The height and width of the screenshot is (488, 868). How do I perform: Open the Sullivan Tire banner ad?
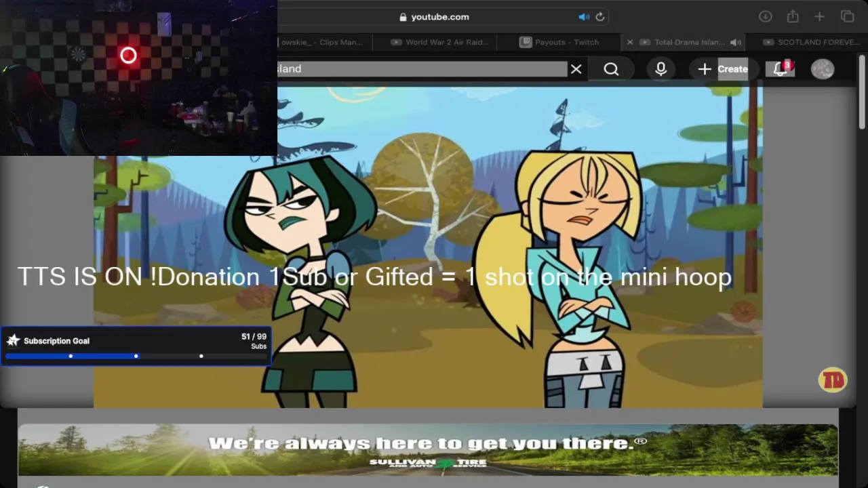tap(428, 450)
